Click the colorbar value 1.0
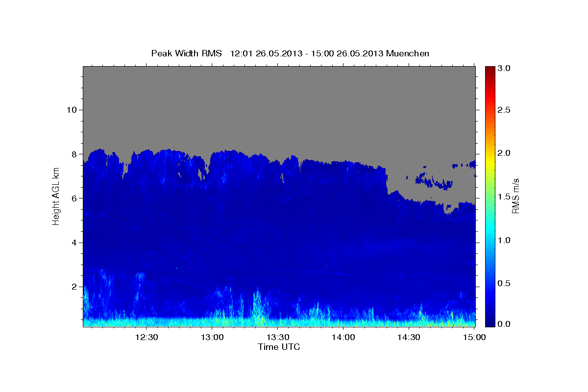Image resolution: width=588 pixels, height=392 pixels. [x=505, y=240]
